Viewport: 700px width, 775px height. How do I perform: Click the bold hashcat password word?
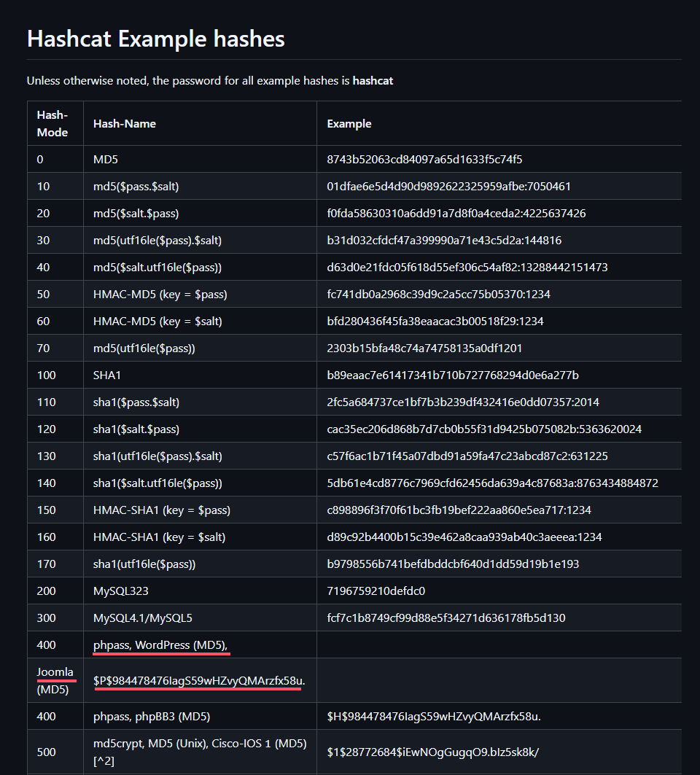coord(373,81)
